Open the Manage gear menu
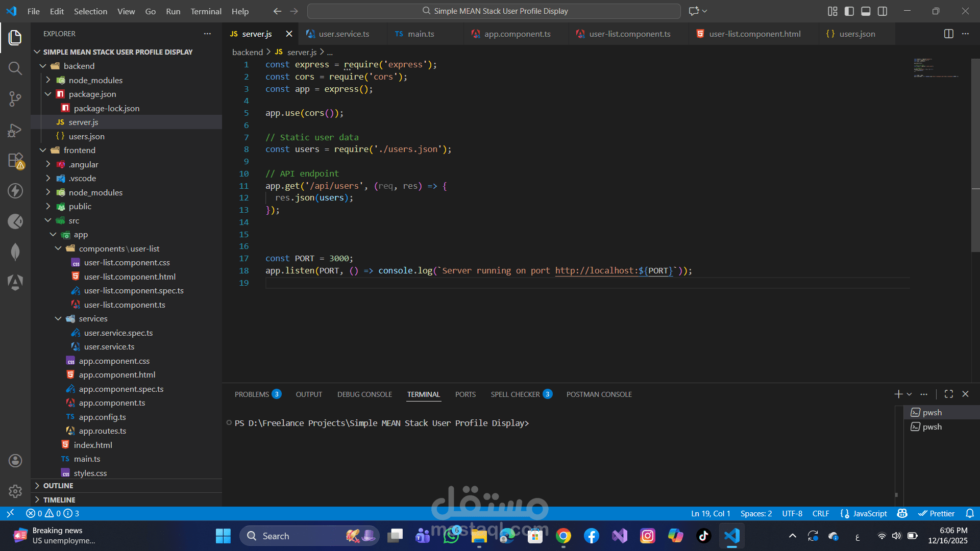This screenshot has height=551, width=980. [15, 491]
